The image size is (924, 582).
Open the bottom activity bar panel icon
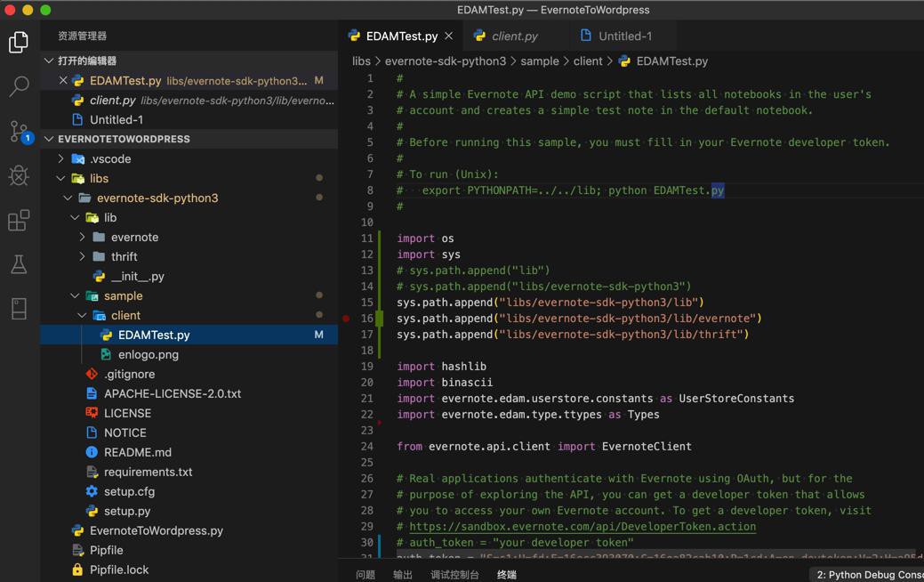(x=19, y=309)
